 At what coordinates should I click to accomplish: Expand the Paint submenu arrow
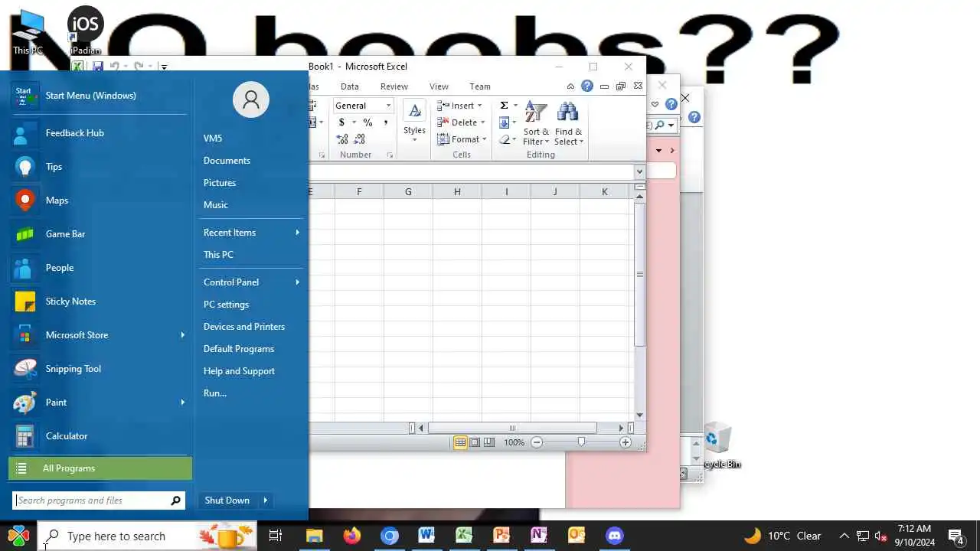[182, 403]
